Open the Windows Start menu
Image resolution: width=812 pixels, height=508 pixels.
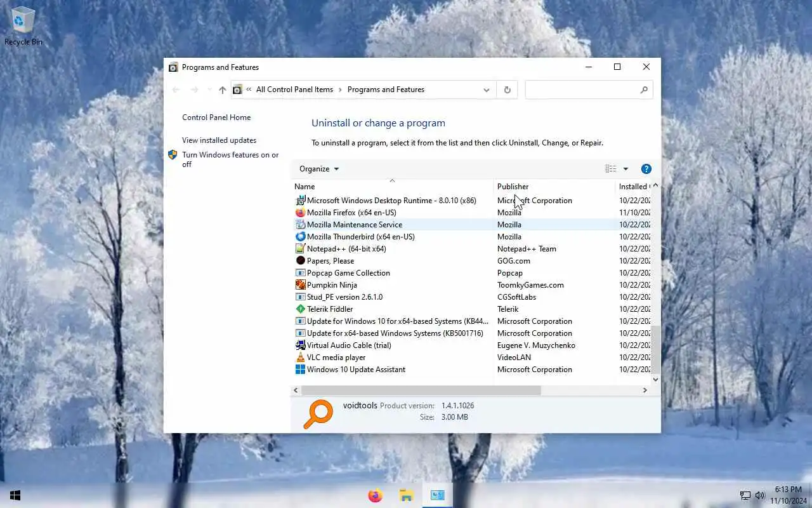(15, 495)
